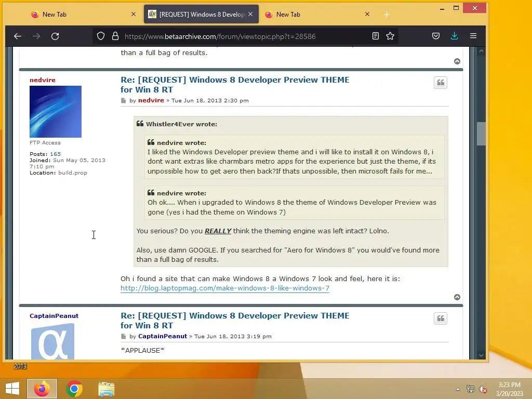The image size is (532, 399).
Task: Open a new tab with plus button
Action: 387,14
